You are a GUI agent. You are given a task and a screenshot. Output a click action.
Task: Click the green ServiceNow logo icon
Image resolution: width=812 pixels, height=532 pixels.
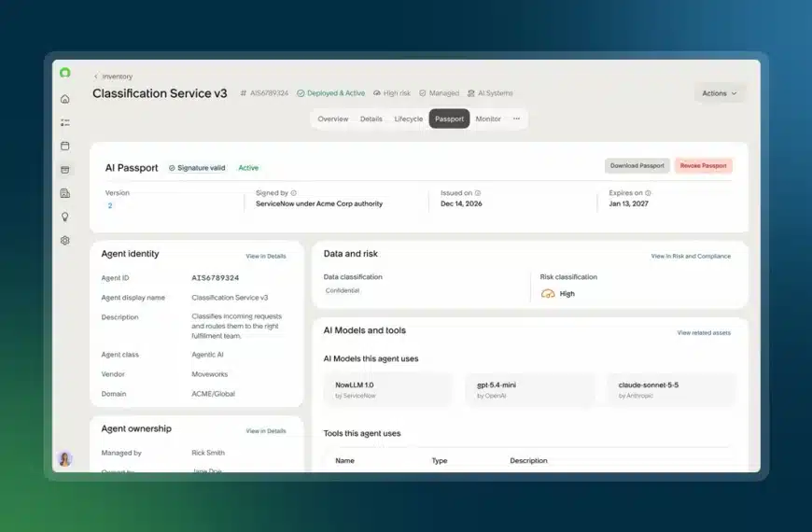click(64, 73)
